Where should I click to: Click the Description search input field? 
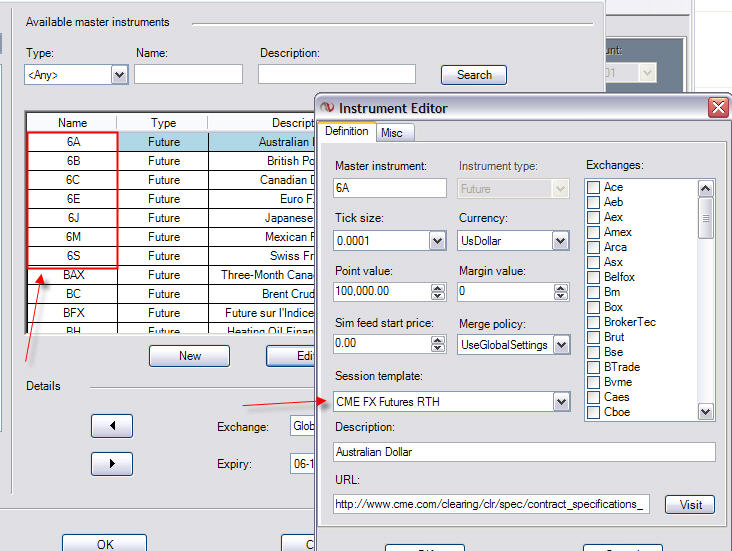pyautogui.click(x=337, y=74)
